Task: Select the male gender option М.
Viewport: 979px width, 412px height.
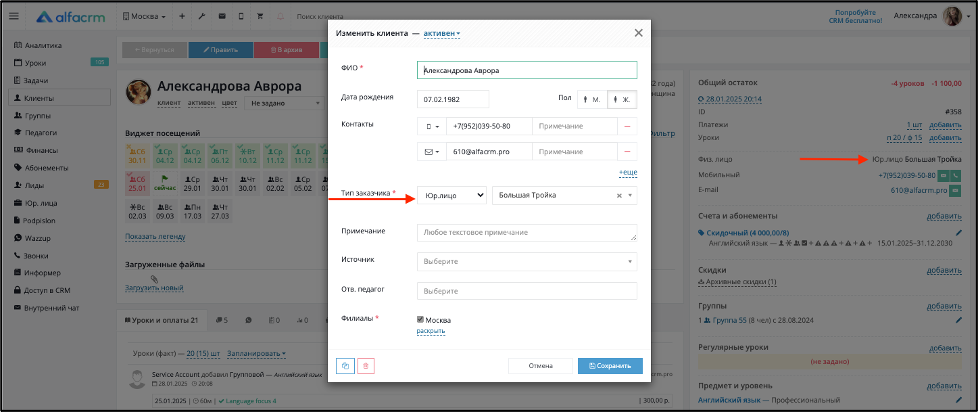Action: (591, 99)
